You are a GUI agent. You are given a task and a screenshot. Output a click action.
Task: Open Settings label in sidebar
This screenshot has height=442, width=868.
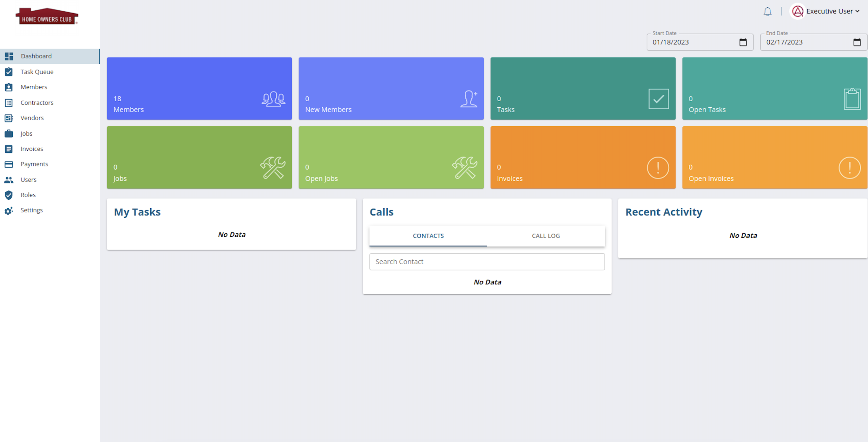click(32, 211)
